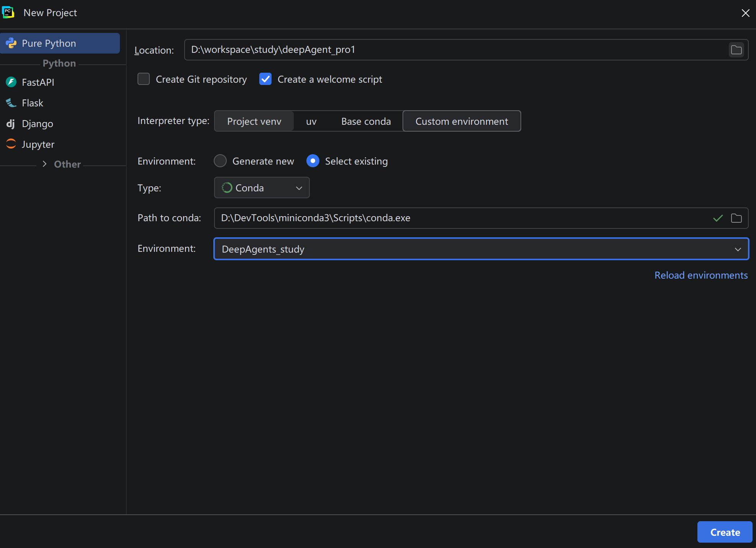The image size is (756, 548).
Task: Click the PyCharm logo icon in title bar
Action: click(8, 12)
